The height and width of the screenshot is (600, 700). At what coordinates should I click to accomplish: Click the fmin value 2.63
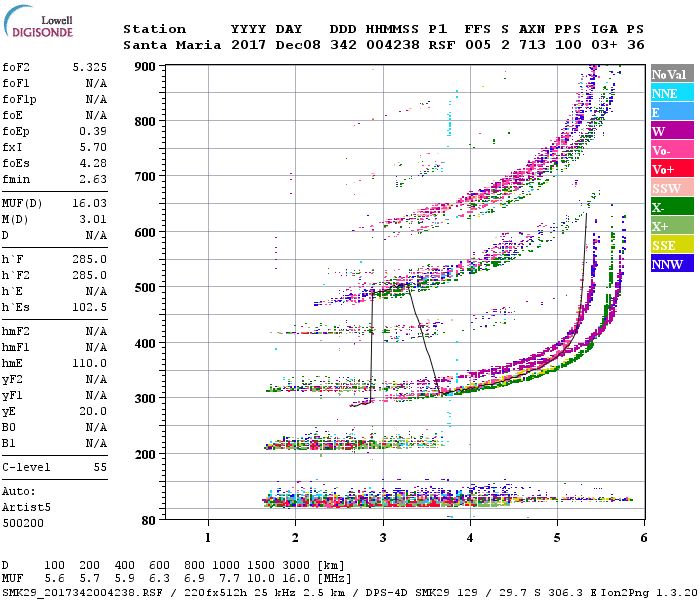pyautogui.click(x=93, y=179)
